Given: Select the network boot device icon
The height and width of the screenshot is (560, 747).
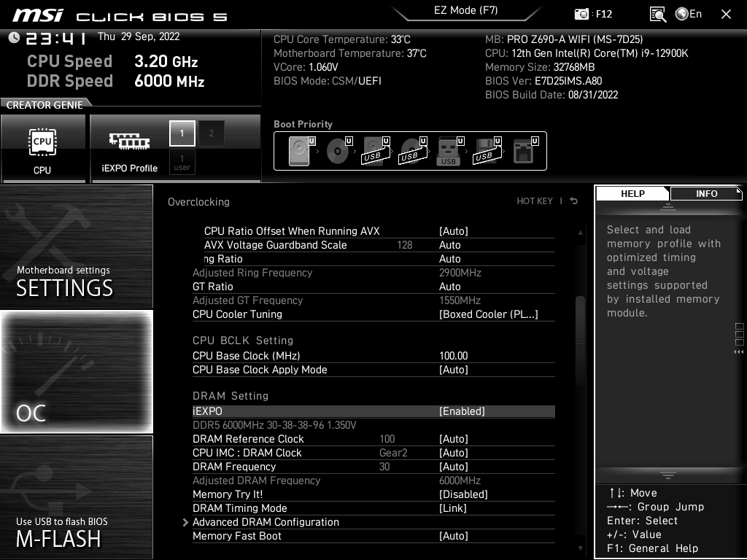Looking at the screenshot, I should coord(525,151).
